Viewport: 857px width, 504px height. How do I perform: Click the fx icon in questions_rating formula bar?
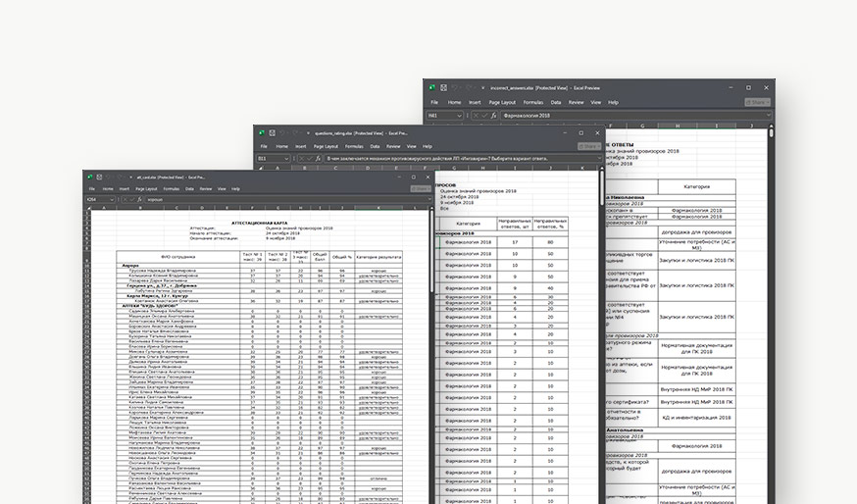(x=318, y=158)
